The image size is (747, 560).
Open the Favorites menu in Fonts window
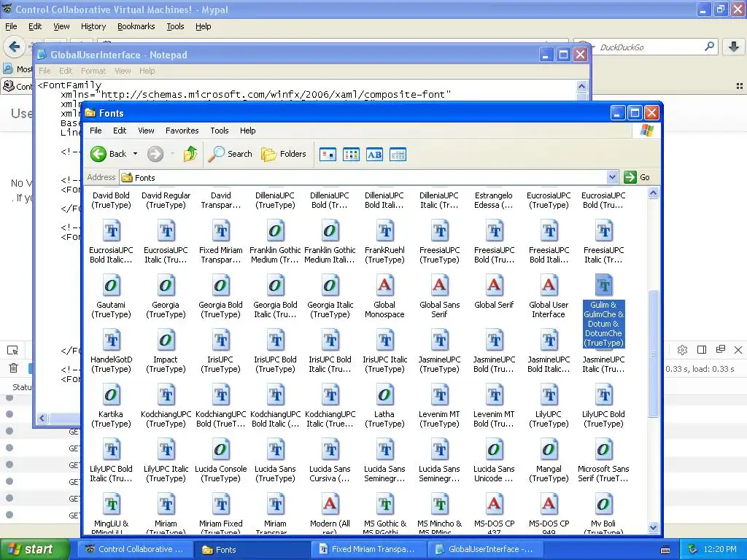(182, 131)
